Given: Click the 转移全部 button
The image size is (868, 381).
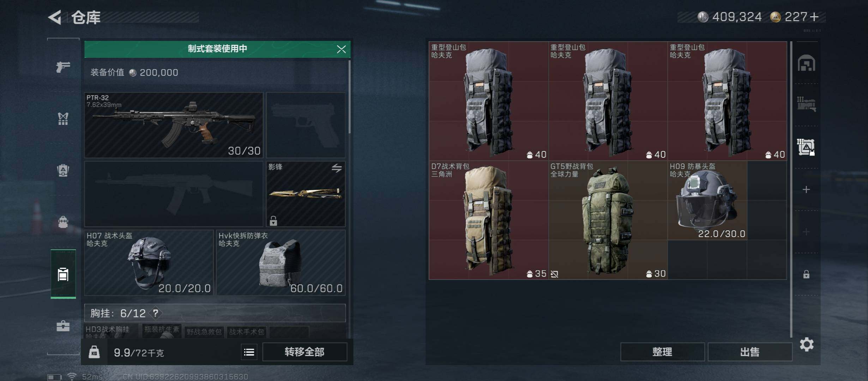Looking at the screenshot, I should tap(305, 352).
